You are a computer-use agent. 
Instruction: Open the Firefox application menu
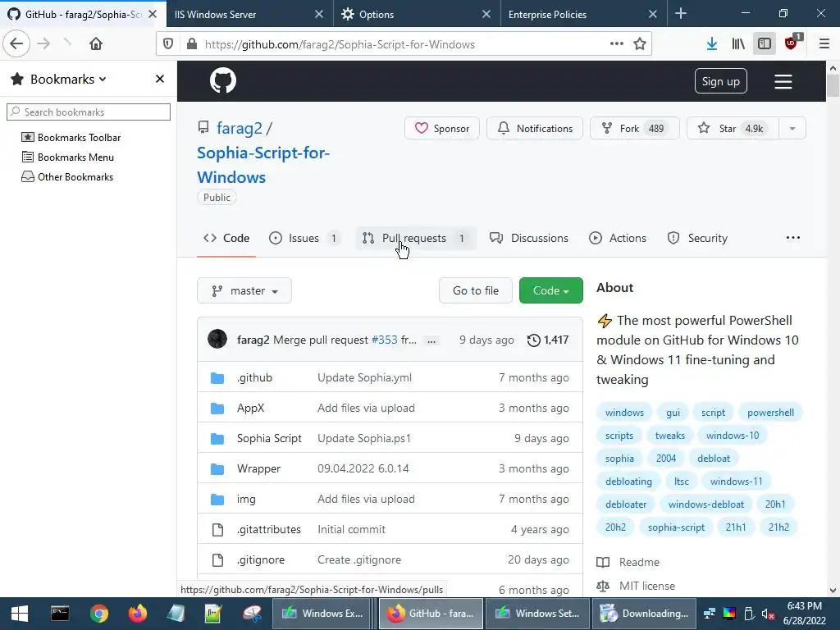pos(824,44)
